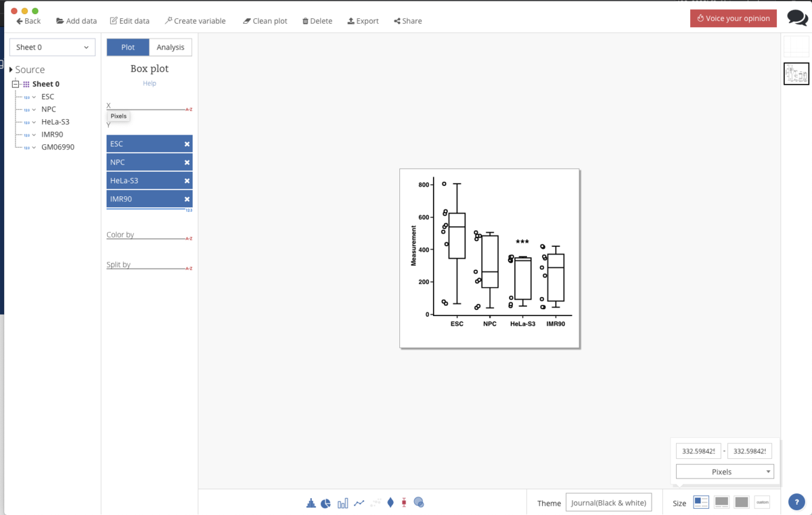The width and height of the screenshot is (812, 515).
Task: Collapse the Sheet 0 tree node
Action: pyautogui.click(x=16, y=85)
